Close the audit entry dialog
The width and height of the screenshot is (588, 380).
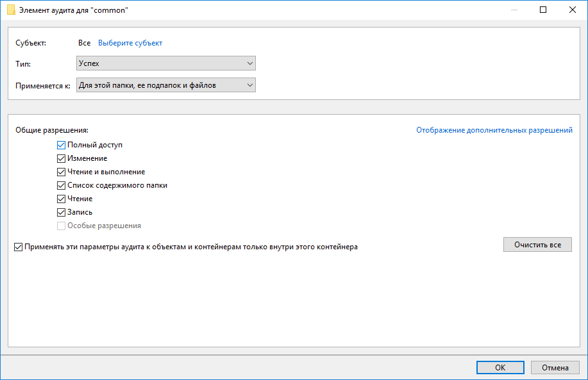coord(572,10)
